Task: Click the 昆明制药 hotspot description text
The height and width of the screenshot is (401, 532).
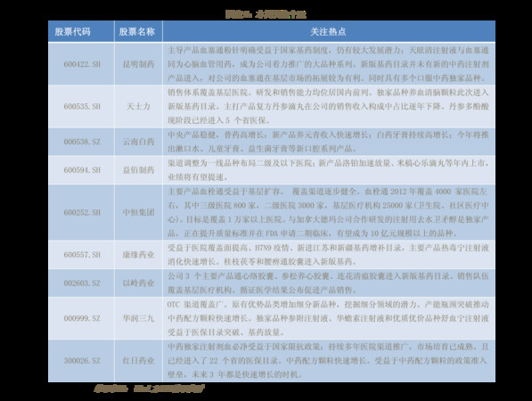Action: click(328, 64)
